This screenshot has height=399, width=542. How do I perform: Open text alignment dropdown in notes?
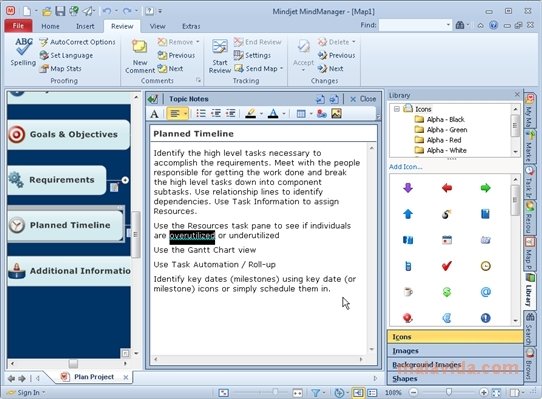pyautogui.click(x=186, y=113)
